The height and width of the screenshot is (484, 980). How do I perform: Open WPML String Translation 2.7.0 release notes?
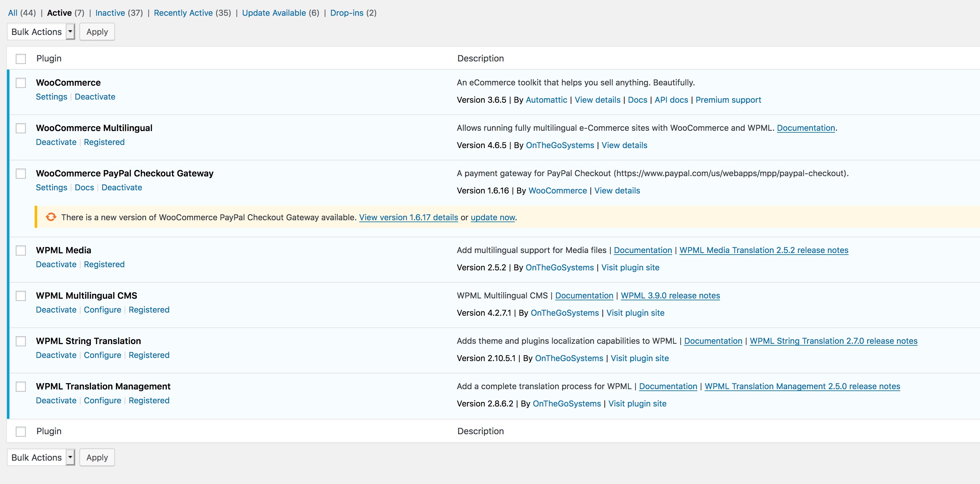click(833, 341)
